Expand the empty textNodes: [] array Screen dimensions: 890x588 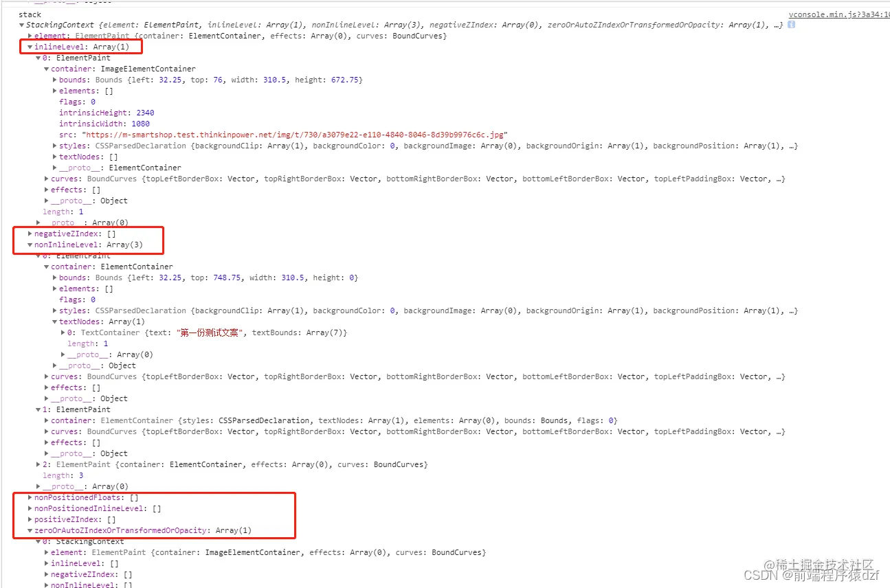pos(54,157)
